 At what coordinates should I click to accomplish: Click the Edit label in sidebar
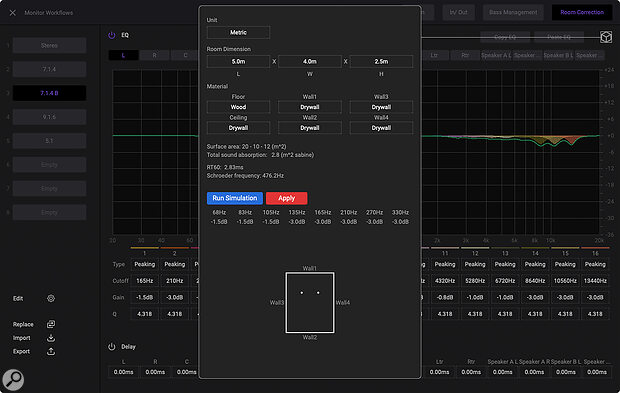(18, 299)
